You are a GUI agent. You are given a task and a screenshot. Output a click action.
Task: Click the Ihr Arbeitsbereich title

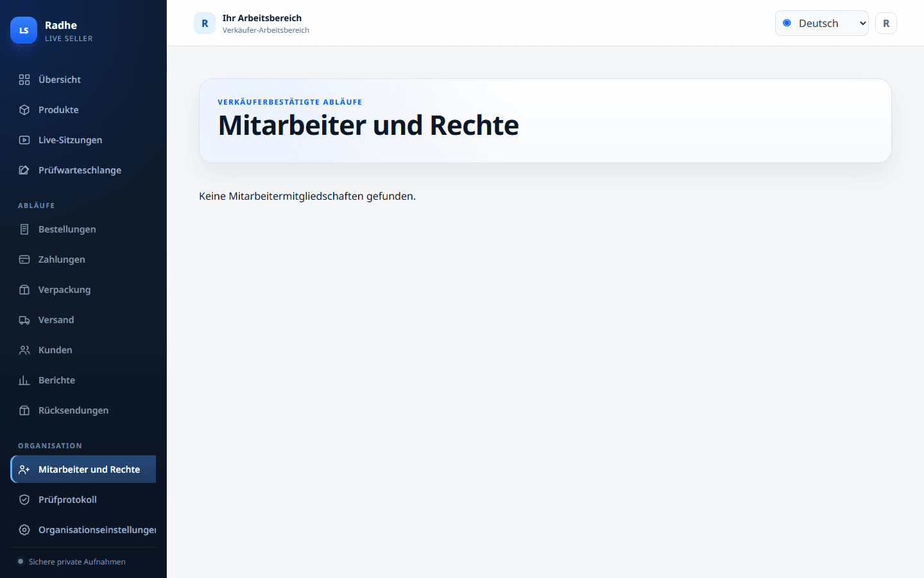point(262,18)
